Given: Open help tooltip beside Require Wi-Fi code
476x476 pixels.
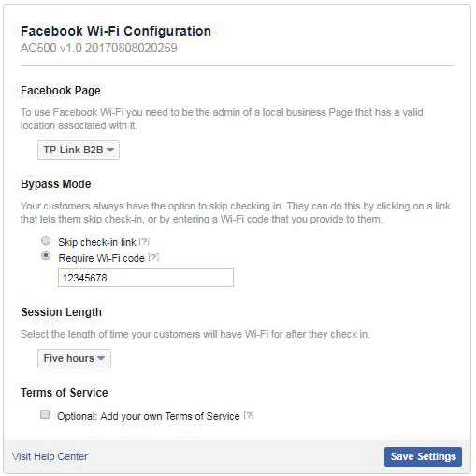Looking at the screenshot, I should coord(153,257).
